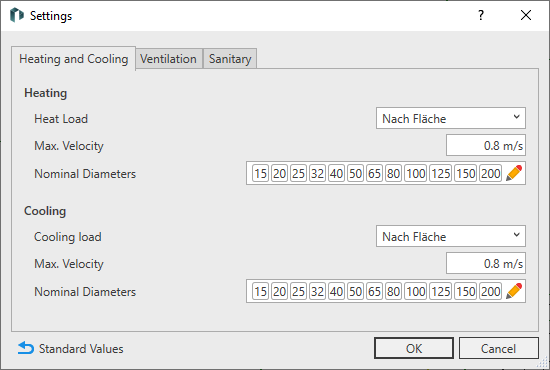The width and height of the screenshot is (550, 370).
Task: Switch to the Ventilation tab
Action: click(168, 59)
